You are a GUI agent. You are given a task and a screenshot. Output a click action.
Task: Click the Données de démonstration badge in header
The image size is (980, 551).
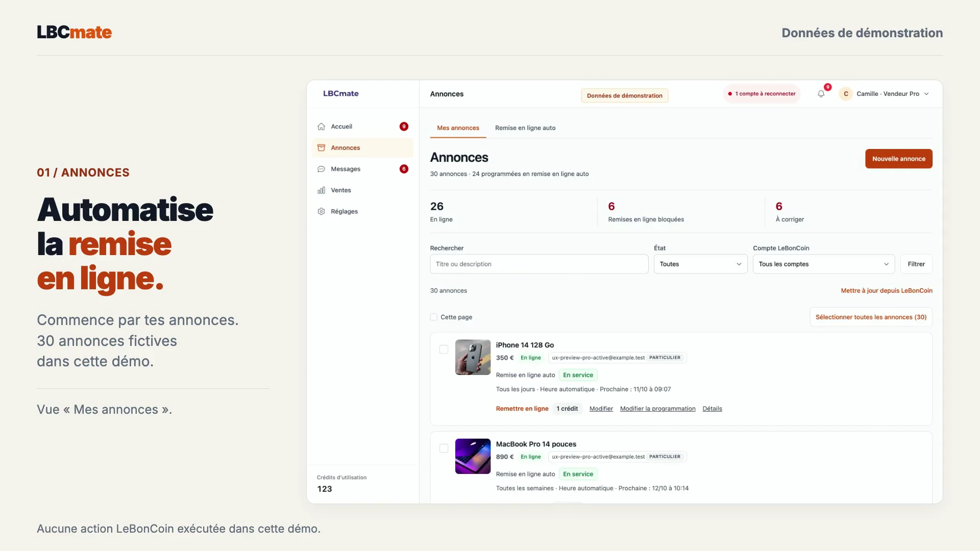624,95
